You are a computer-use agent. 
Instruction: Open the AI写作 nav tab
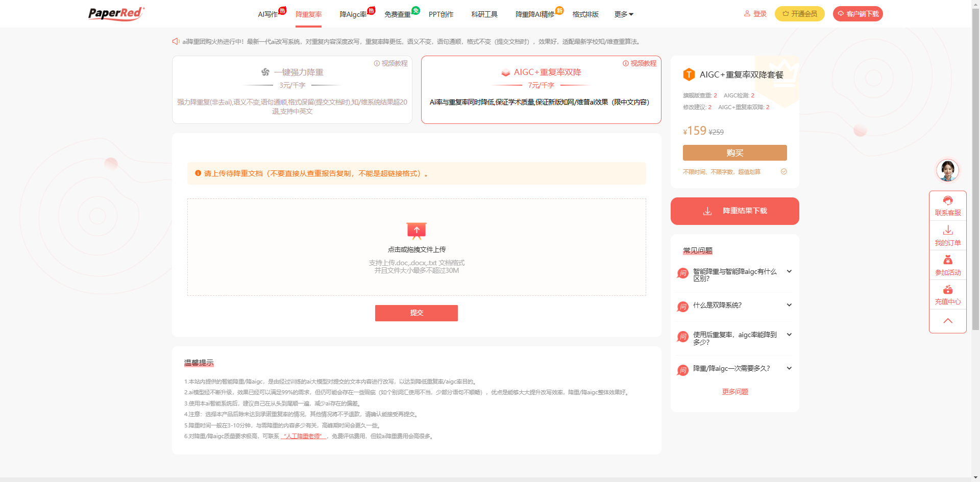268,14
